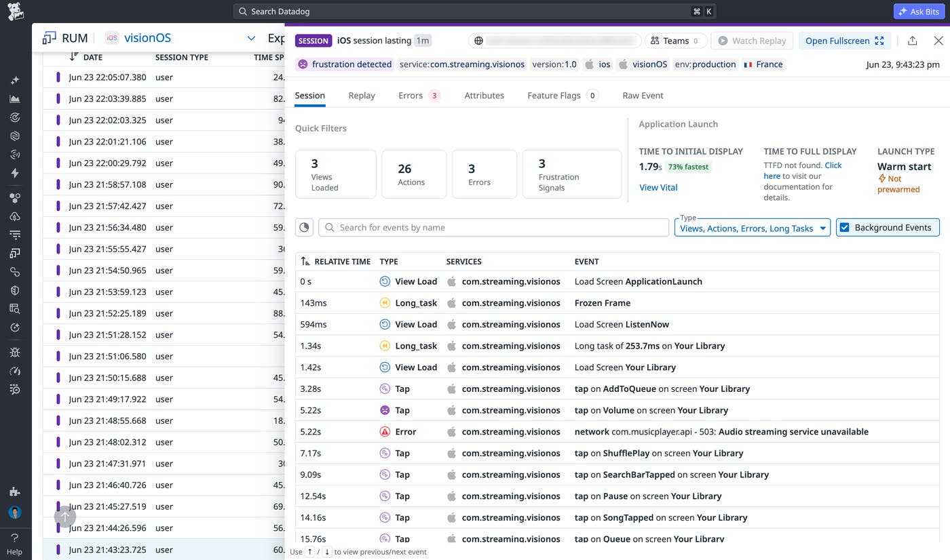Click the Search Datadog field
The width and height of the screenshot is (950, 560).
(x=474, y=12)
